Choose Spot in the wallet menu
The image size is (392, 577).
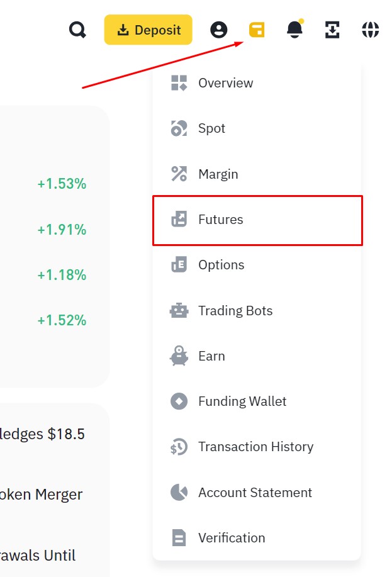[x=211, y=128]
